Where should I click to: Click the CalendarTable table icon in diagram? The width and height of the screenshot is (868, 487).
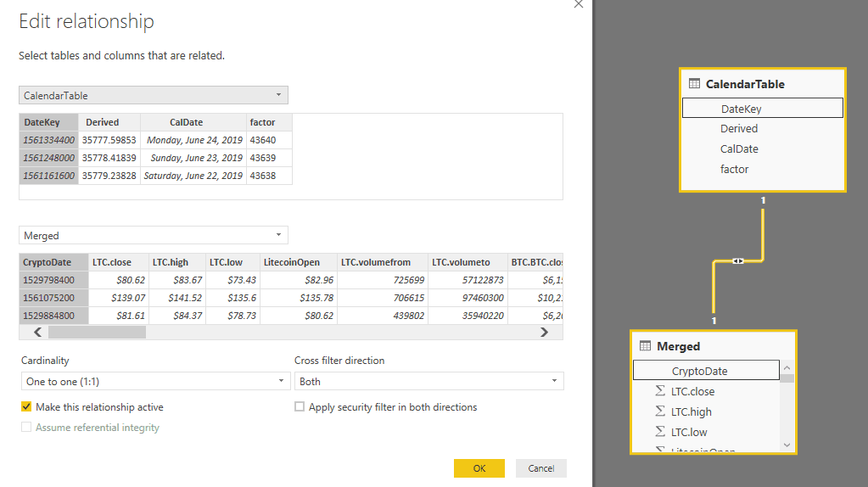pos(694,83)
